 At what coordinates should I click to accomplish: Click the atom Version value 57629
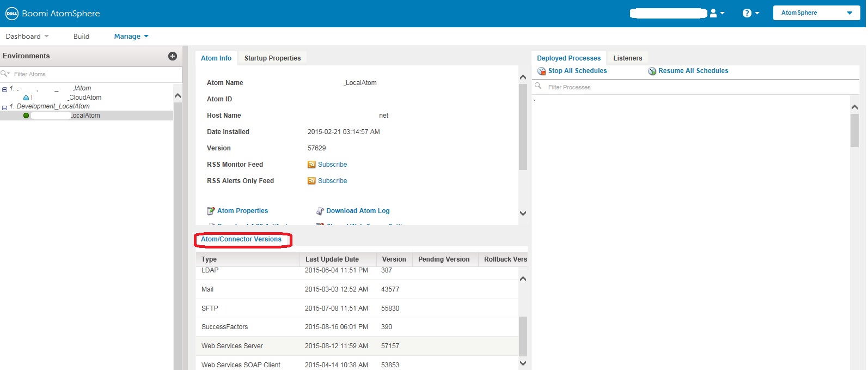(x=317, y=148)
